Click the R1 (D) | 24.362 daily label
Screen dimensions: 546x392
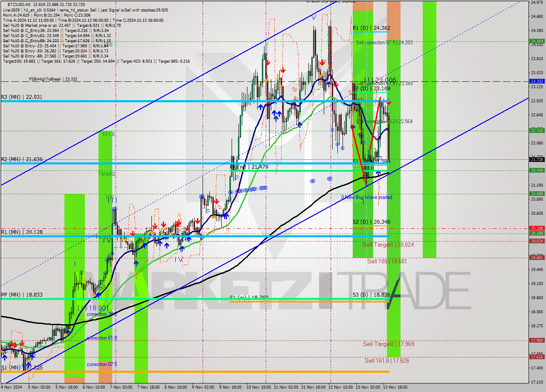coord(371,28)
